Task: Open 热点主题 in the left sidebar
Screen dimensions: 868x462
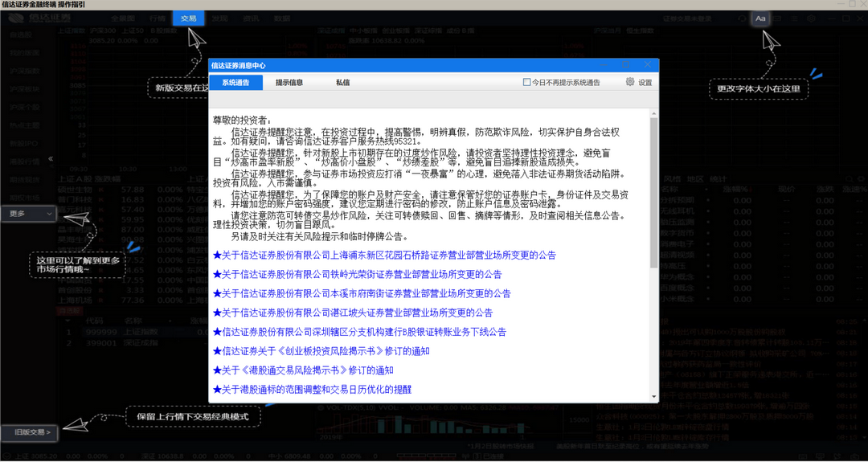Action: pos(24,125)
